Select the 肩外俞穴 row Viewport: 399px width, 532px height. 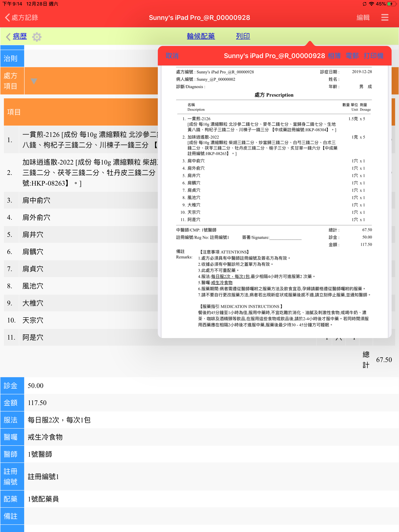point(81,218)
